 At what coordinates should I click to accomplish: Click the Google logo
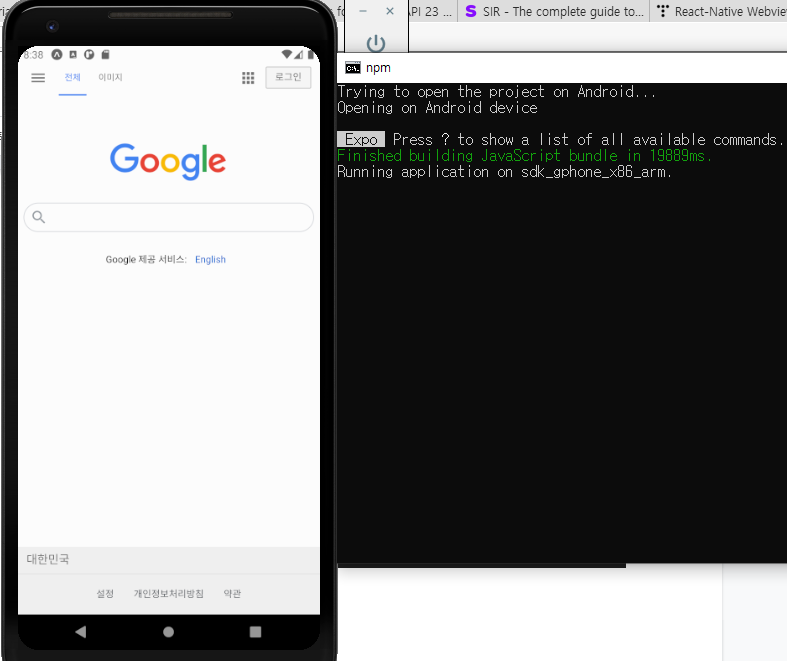point(168,161)
